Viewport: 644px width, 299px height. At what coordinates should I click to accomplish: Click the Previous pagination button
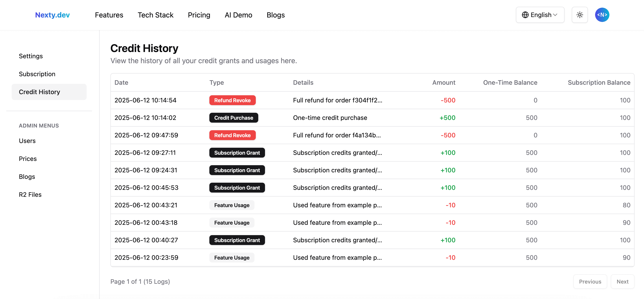(x=590, y=282)
